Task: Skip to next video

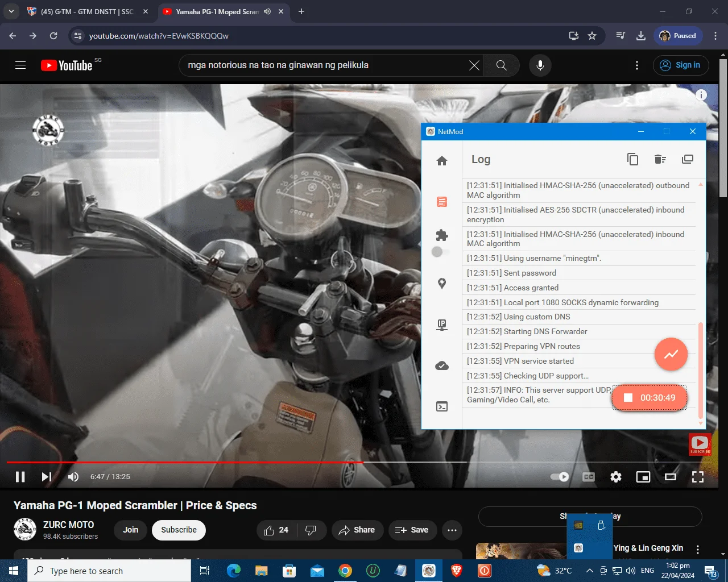Action: coord(47,477)
